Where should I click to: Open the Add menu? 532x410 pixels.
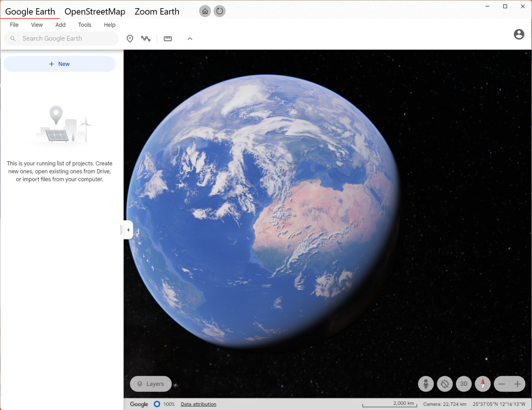[60, 25]
